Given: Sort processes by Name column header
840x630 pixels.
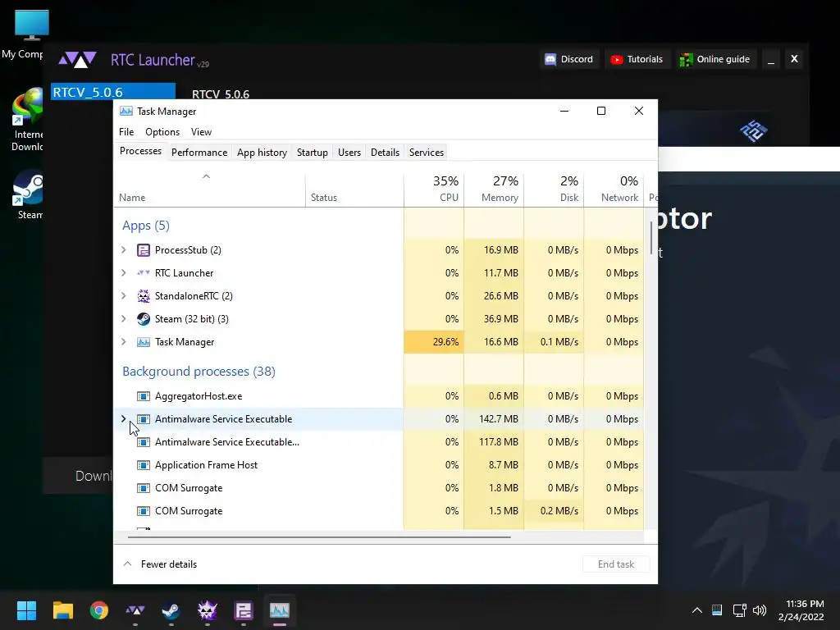Looking at the screenshot, I should point(209,189).
